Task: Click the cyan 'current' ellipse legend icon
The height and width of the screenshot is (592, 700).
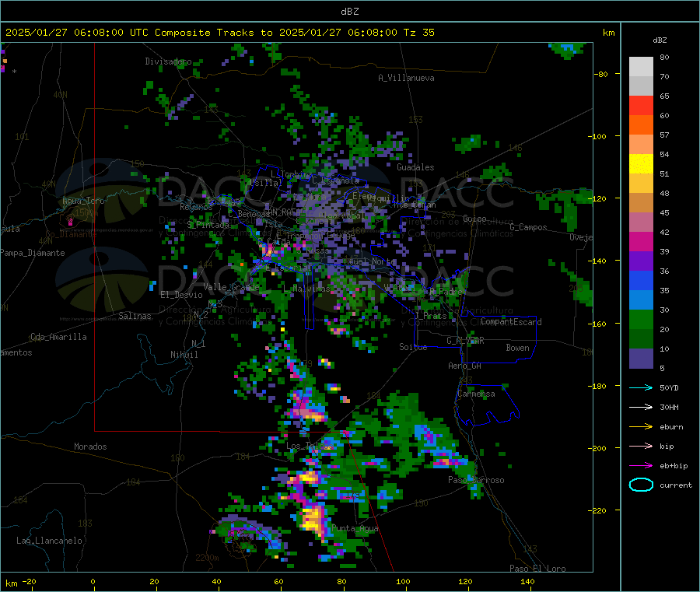Action: (641, 485)
